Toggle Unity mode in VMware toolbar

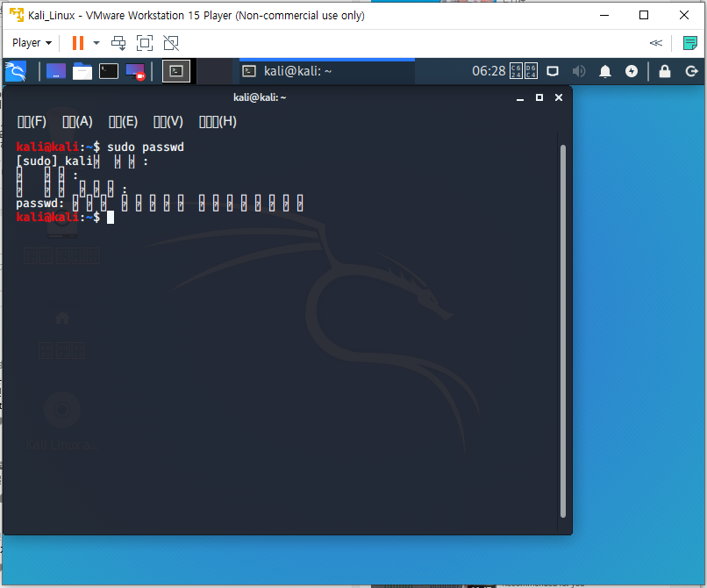coord(171,43)
